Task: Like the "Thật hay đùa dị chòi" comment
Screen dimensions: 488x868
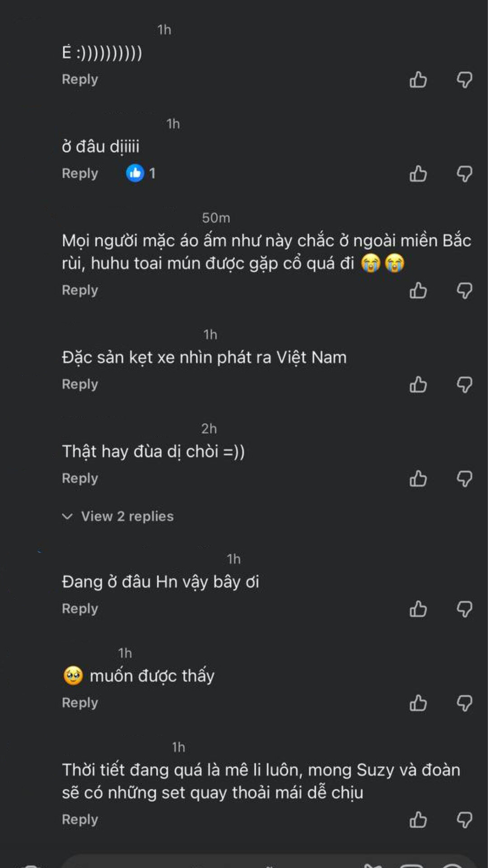Action: [418, 479]
